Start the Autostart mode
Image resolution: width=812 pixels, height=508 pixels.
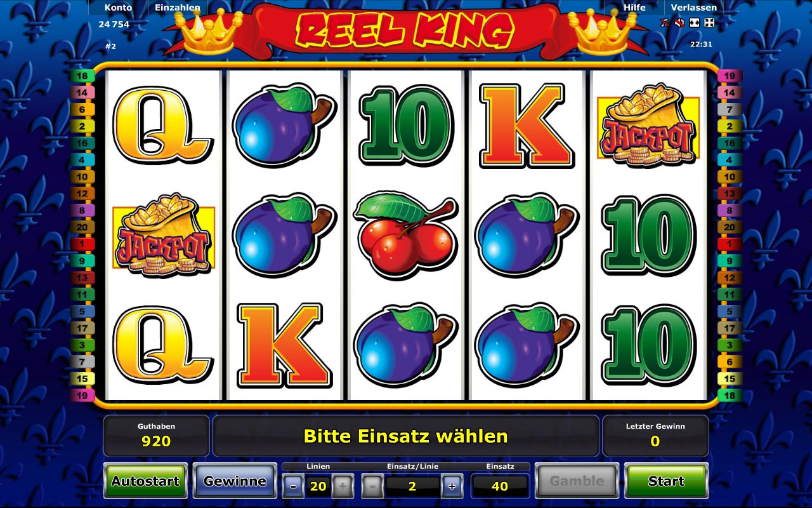point(146,481)
